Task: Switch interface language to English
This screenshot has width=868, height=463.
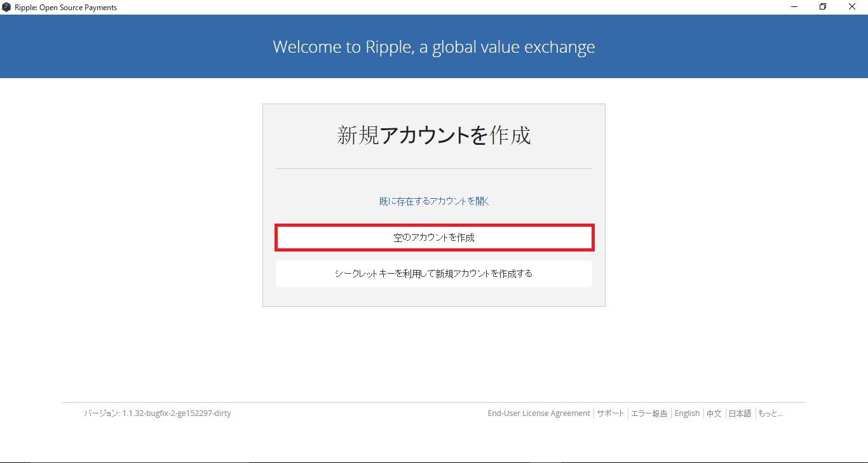Action: [x=687, y=413]
